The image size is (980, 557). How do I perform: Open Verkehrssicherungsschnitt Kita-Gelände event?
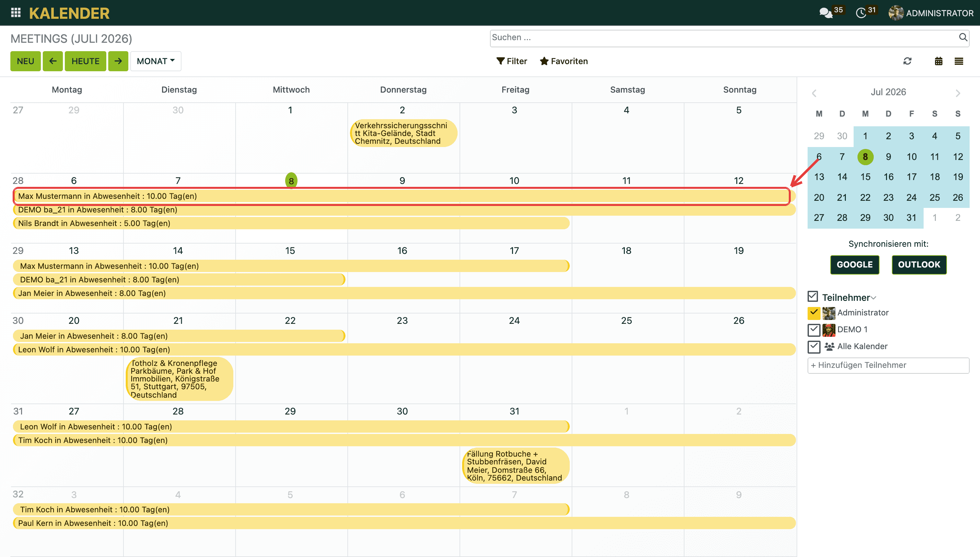click(403, 133)
